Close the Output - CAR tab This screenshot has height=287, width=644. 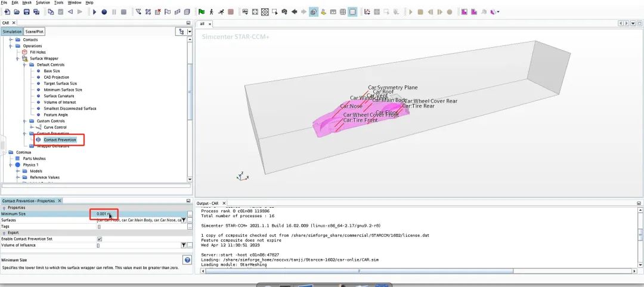[x=224, y=203]
